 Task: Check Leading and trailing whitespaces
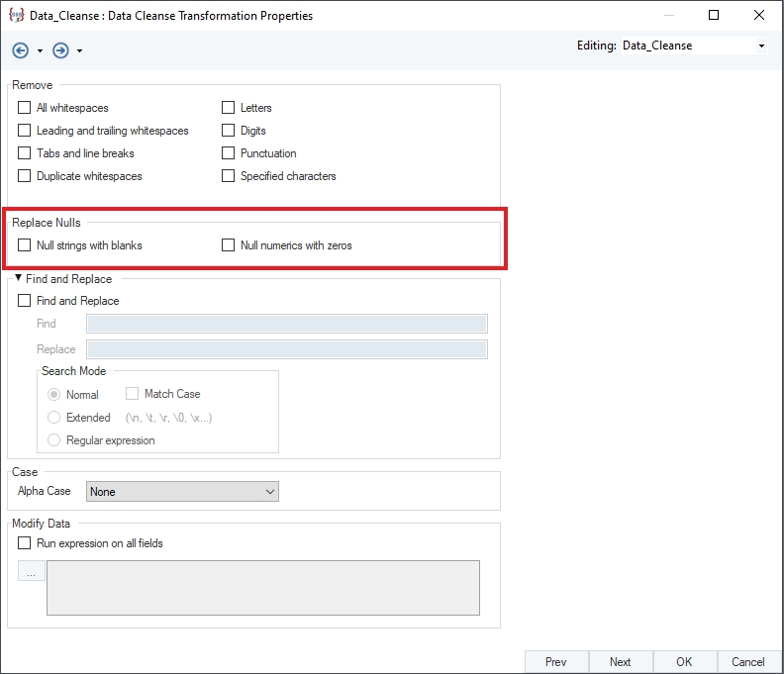(x=25, y=131)
